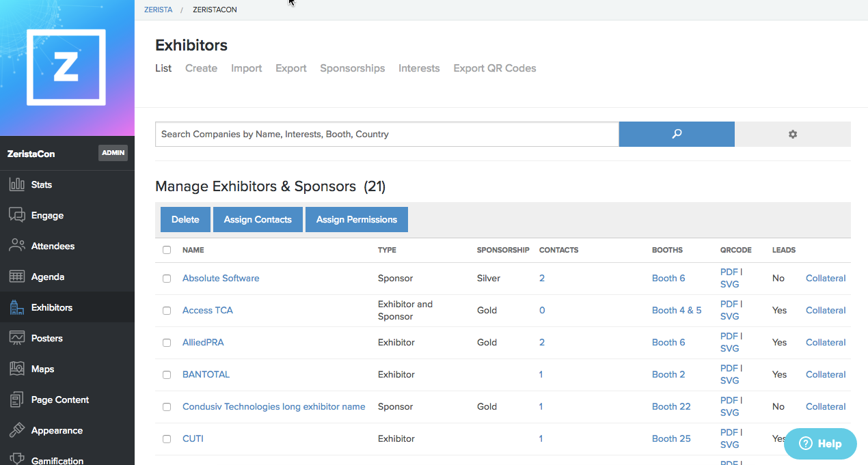Click the Gamification trophy icon

16,460
